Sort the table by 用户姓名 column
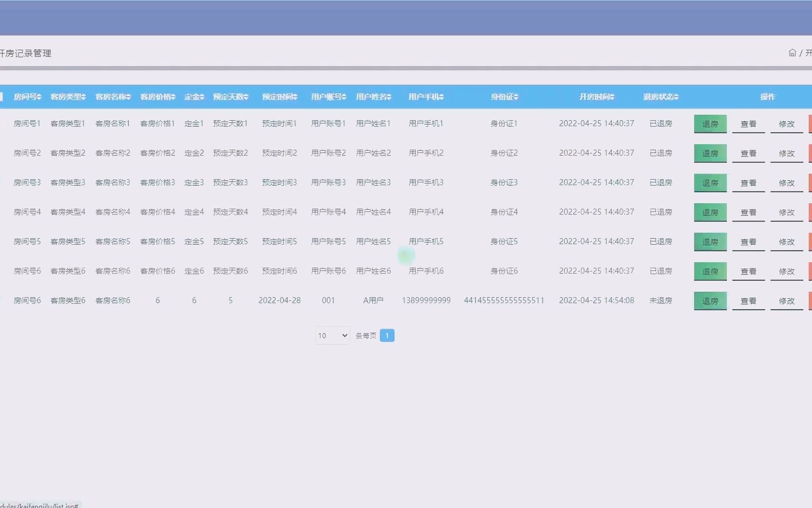 point(373,97)
